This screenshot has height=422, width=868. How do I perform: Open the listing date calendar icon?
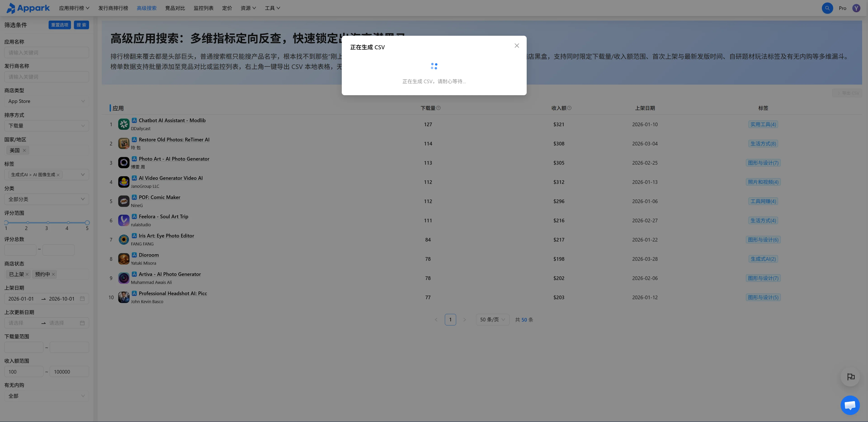tap(82, 299)
